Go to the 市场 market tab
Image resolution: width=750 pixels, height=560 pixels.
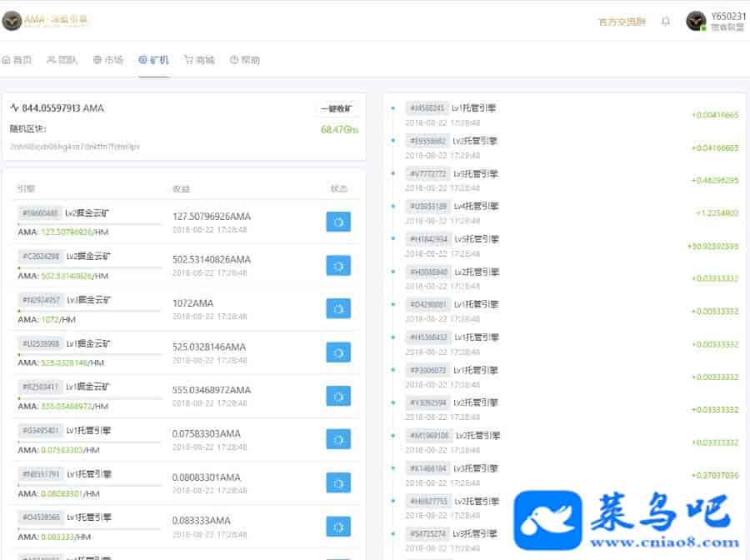pos(108,60)
